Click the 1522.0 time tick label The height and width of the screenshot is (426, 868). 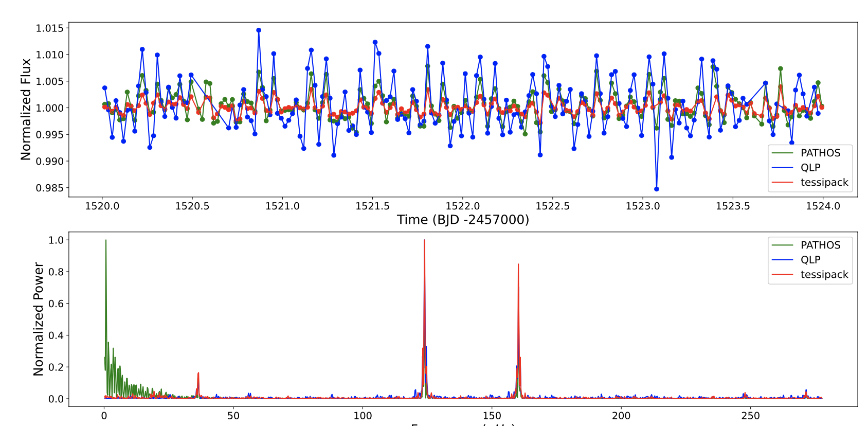(463, 206)
